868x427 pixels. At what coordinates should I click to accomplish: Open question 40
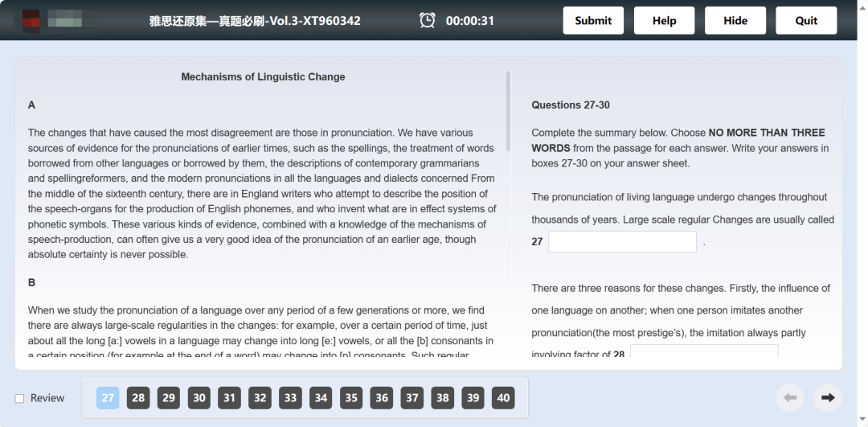point(504,397)
